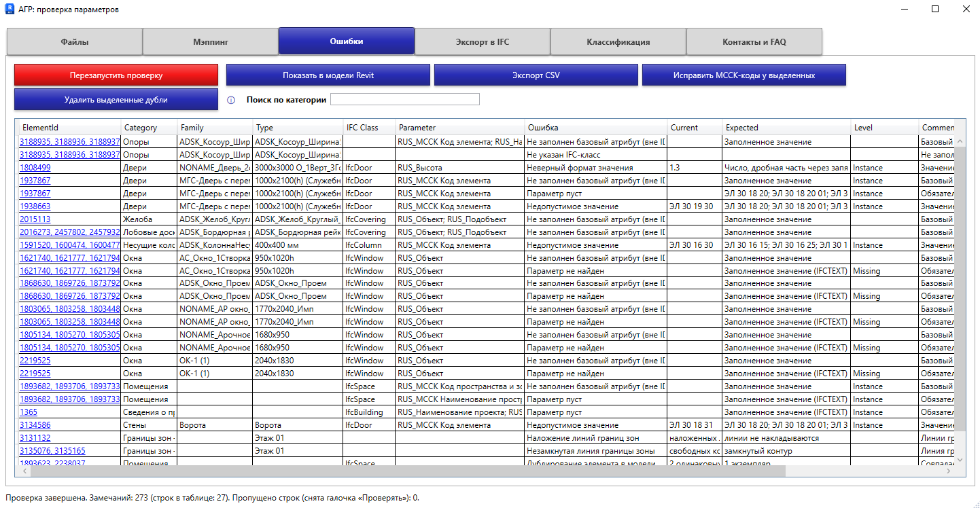
Task: Select the RUS_Высота parameter cell
Action: [460, 168]
